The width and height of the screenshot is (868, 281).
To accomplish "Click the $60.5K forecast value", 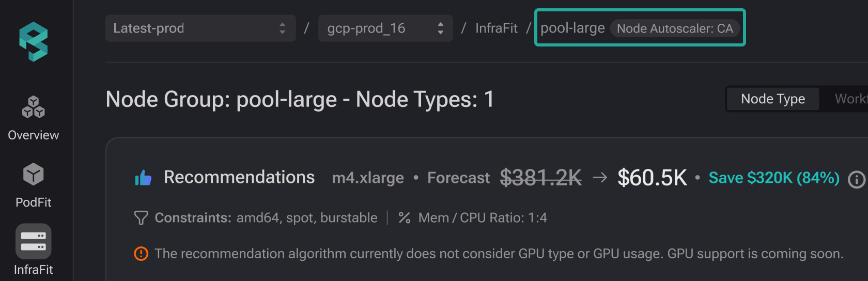I will tap(653, 178).
